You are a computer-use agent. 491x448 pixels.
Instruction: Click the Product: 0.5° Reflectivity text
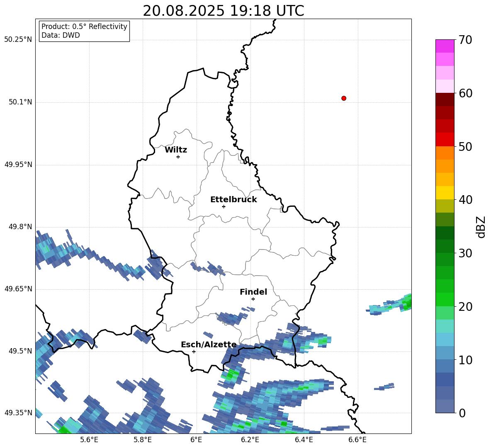point(84,27)
